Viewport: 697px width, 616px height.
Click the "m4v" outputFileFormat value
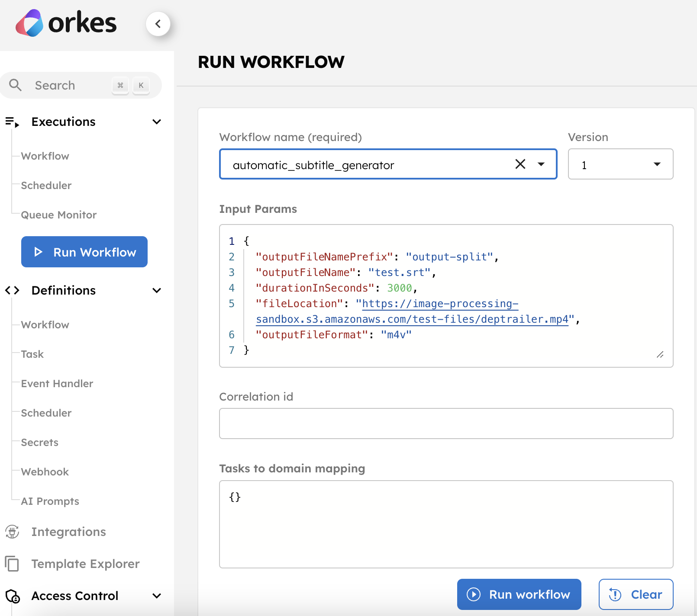pyautogui.click(x=396, y=335)
